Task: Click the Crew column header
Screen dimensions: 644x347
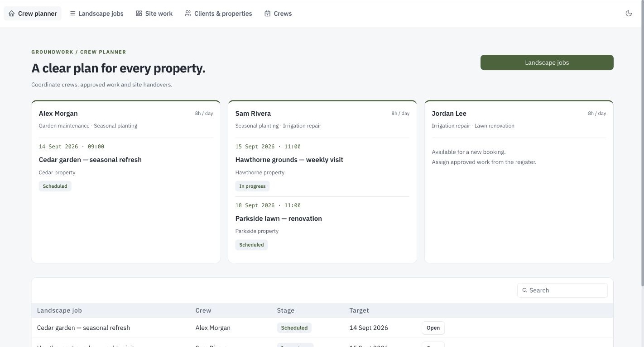Action: pos(203,310)
